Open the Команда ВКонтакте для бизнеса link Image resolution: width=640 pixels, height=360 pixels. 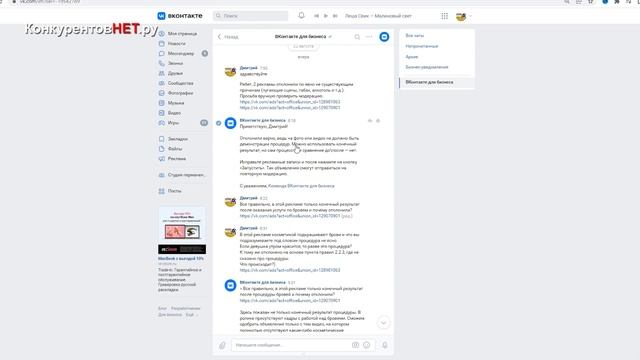click(301, 186)
